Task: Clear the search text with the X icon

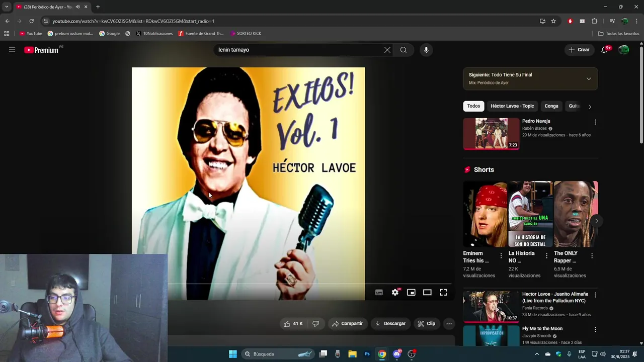Action: (x=387, y=50)
